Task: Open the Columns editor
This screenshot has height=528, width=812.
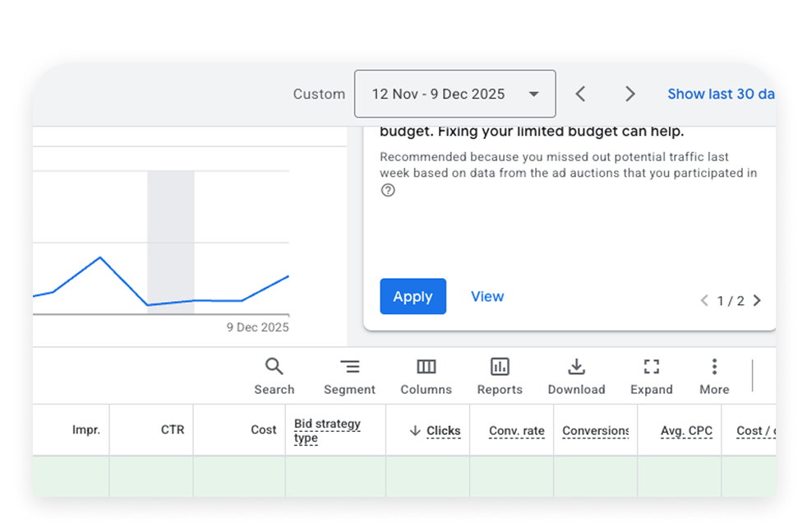Action: pyautogui.click(x=426, y=376)
